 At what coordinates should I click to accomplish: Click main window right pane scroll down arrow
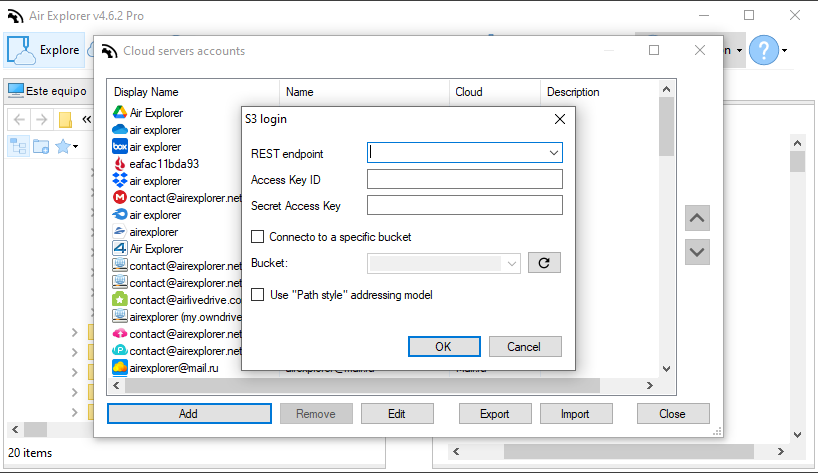[798, 434]
